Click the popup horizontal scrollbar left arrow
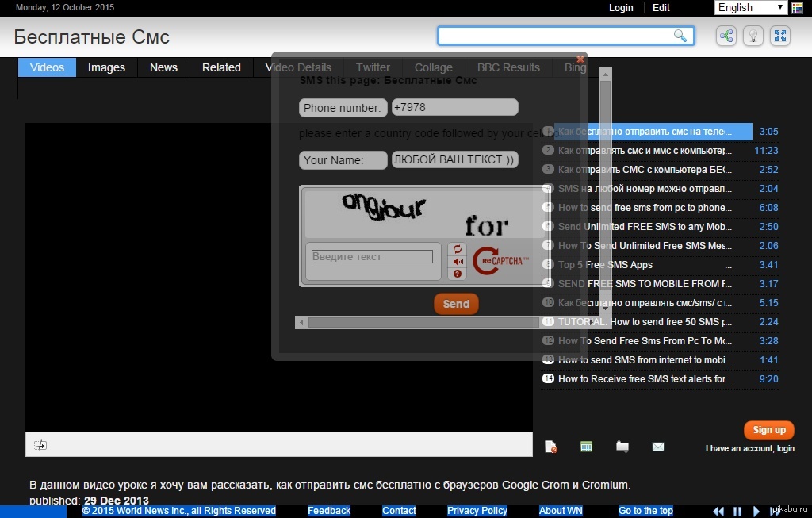 point(301,322)
